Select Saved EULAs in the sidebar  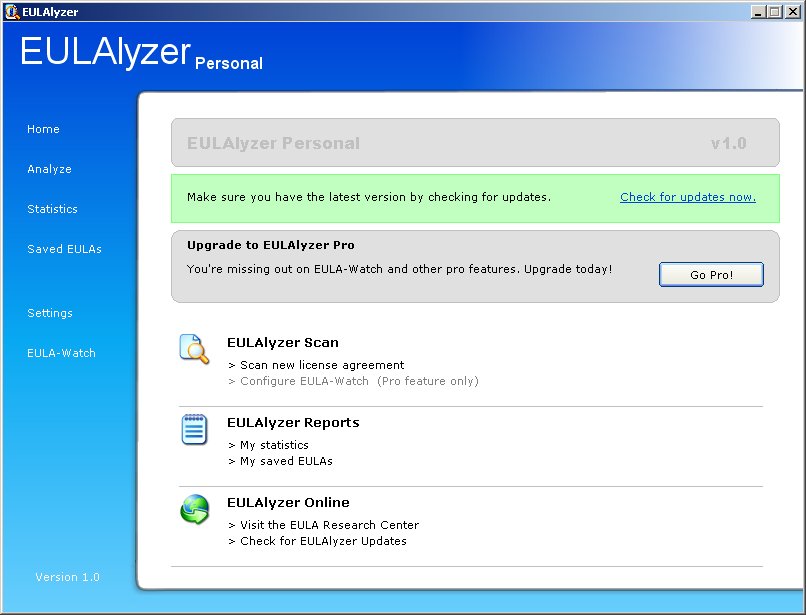point(64,249)
